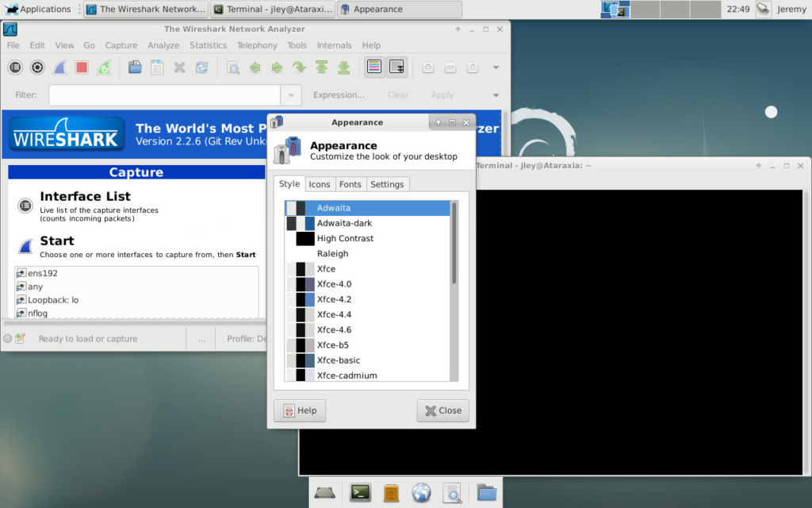This screenshot has width=812, height=508.
Task: Click find packet magnifier icon
Action: 233,67
